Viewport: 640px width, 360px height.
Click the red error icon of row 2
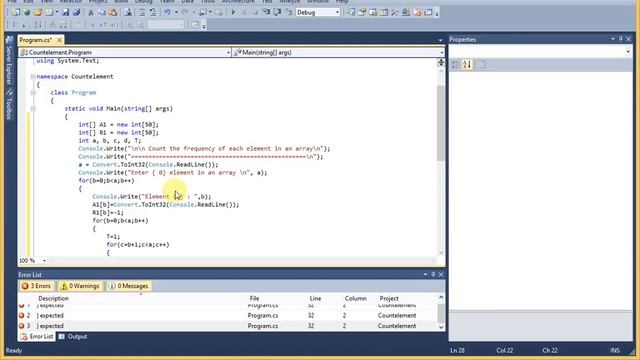[22, 316]
